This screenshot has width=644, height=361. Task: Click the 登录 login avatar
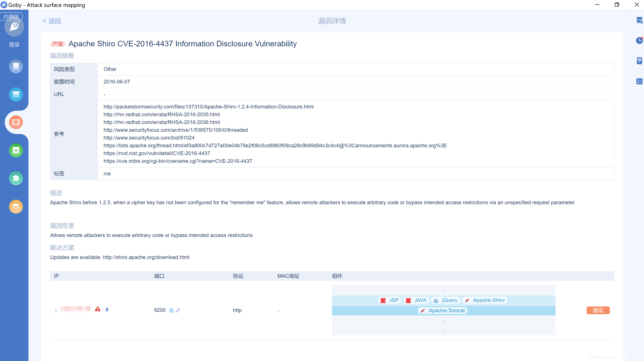[14, 27]
